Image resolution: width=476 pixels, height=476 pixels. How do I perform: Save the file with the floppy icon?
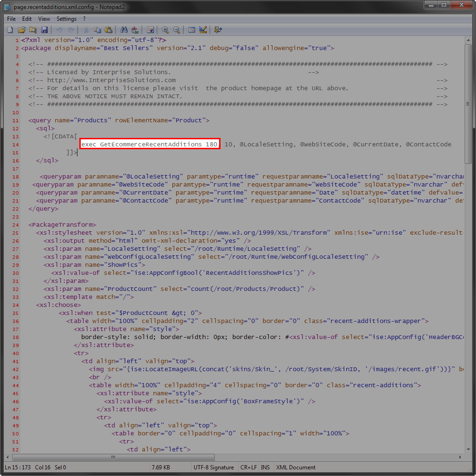coord(44,30)
